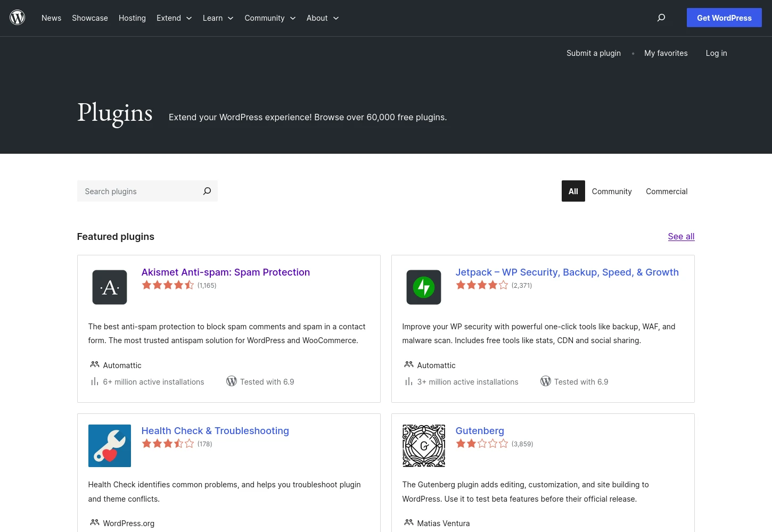Click Jetpack's star rating stars
772x532 pixels.
coord(481,285)
